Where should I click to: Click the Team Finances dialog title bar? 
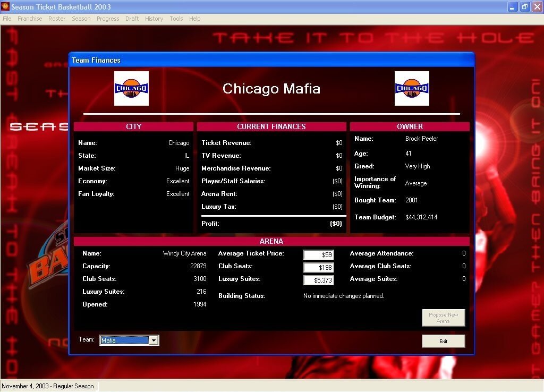click(x=271, y=60)
